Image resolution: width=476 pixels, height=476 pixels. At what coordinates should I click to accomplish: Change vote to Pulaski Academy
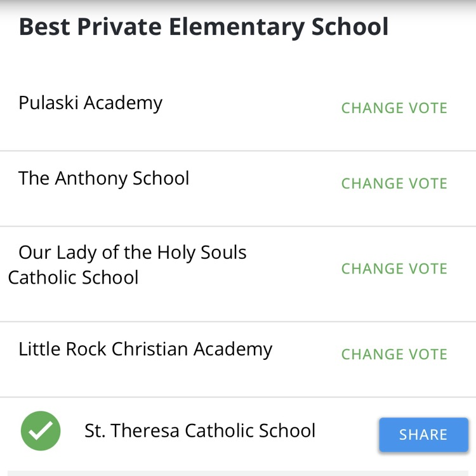pos(394,108)
